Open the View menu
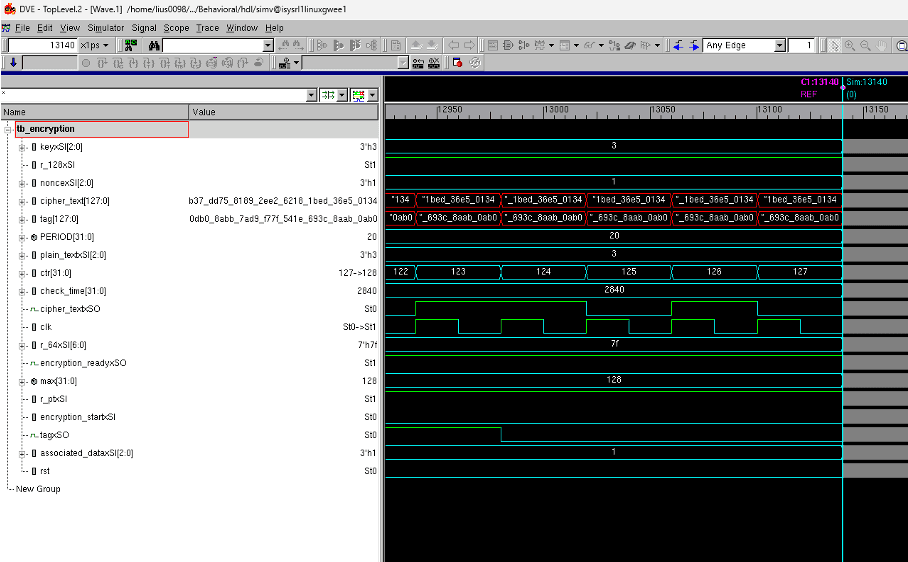This screenshot has height=562, width=908. 70,28
